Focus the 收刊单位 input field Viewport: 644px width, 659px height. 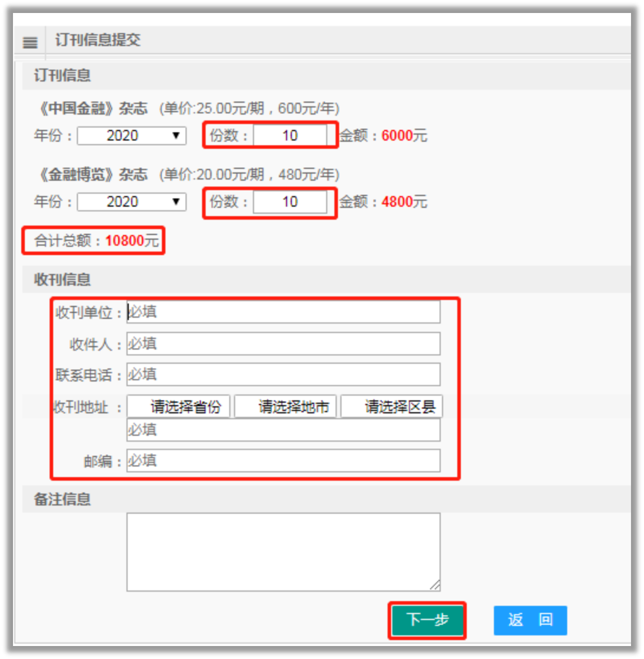pyautogui.click(x=284, y=312)
